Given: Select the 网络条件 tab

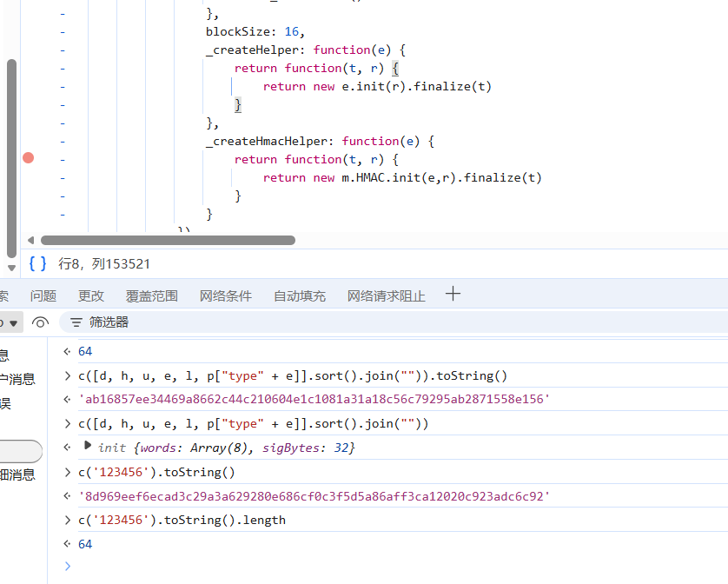Looking at the screenshot, I should click(225, 295).
